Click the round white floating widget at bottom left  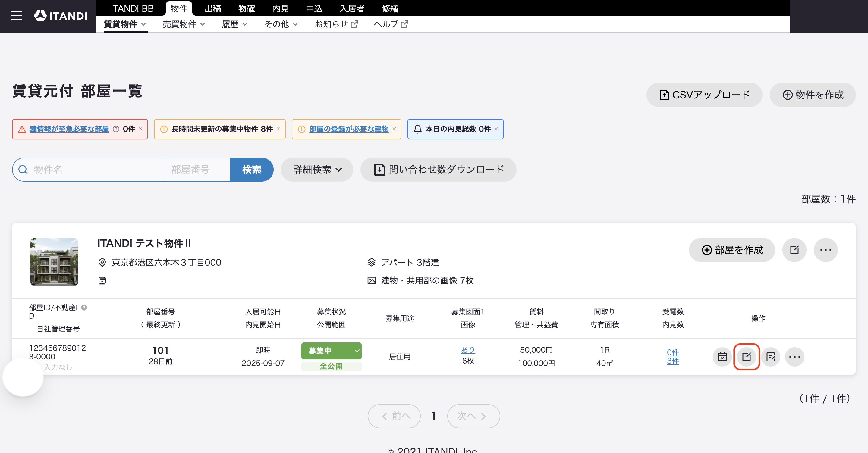point(23,376)
